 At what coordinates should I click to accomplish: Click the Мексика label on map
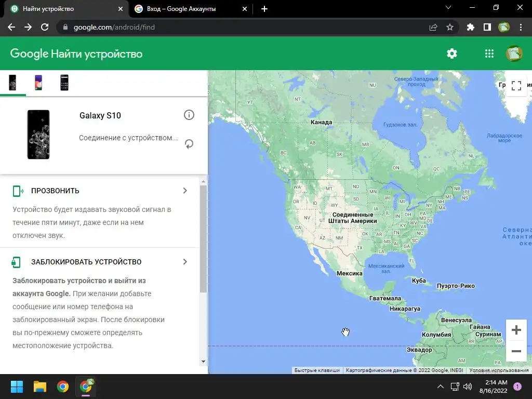point(350,273)
